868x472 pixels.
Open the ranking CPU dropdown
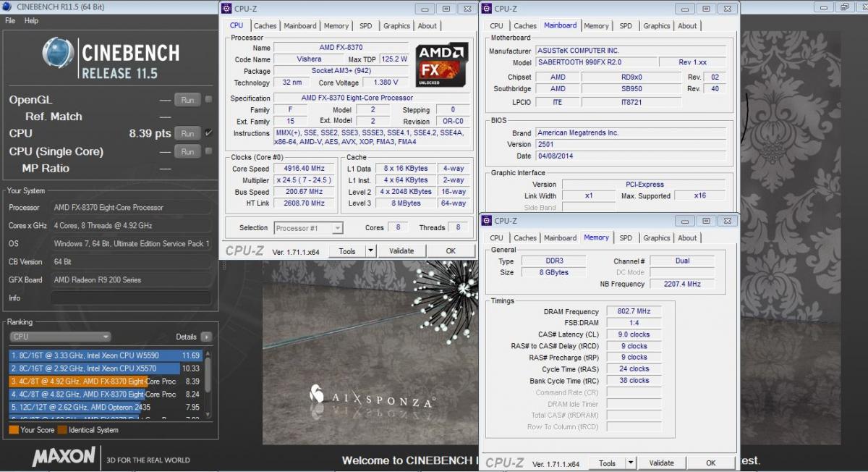point(61,337)
